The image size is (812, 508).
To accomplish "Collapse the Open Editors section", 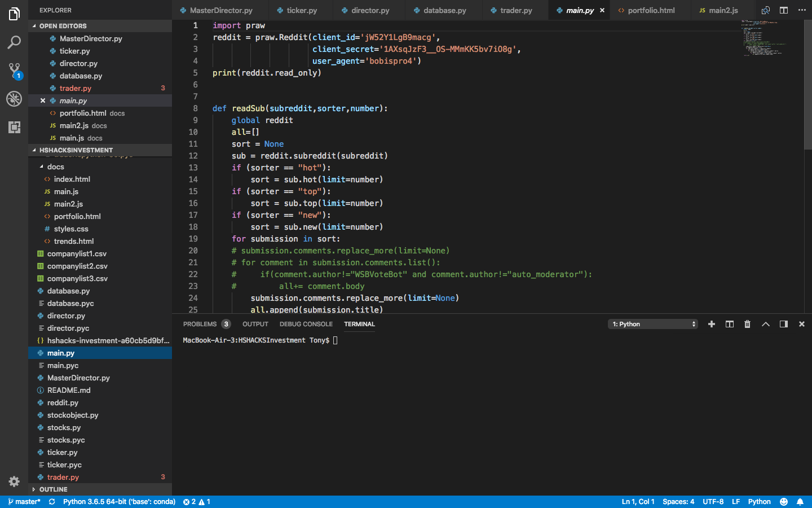I will click(100, 26).
